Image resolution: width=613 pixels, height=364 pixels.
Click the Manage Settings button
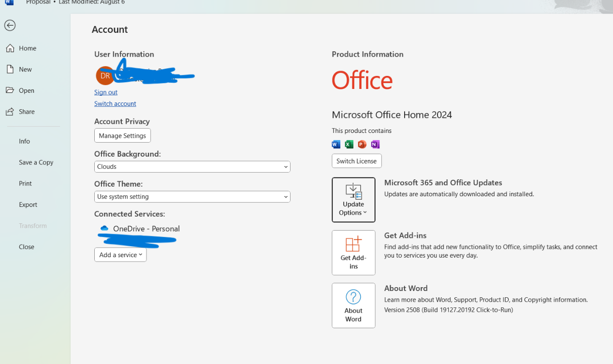tap(122, 136)
